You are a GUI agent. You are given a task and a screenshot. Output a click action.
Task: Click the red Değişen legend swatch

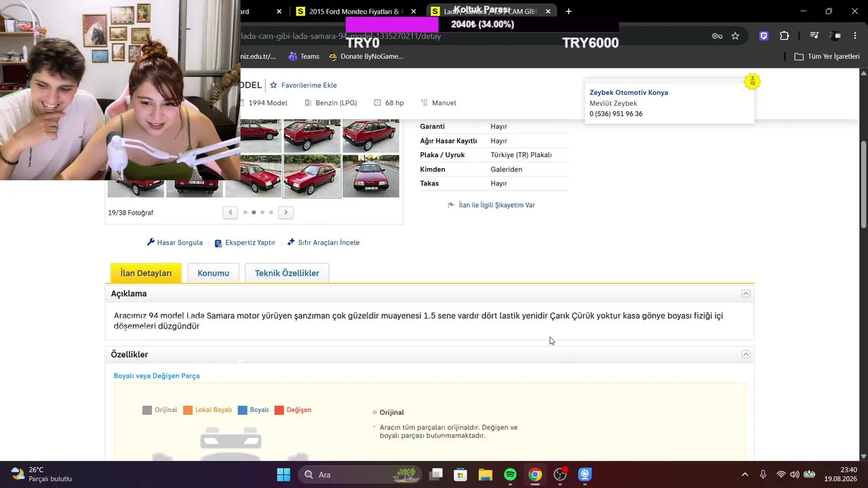[279, 410]
